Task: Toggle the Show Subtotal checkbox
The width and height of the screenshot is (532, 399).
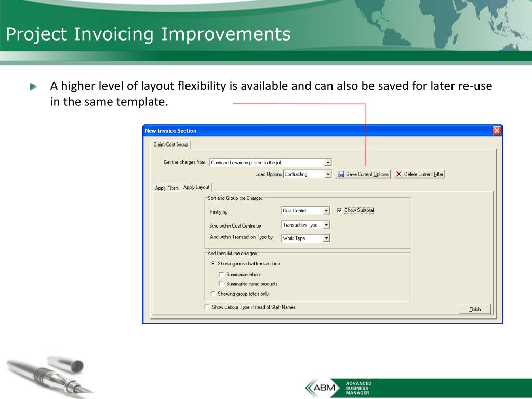Action: click(x=339, y=210)
